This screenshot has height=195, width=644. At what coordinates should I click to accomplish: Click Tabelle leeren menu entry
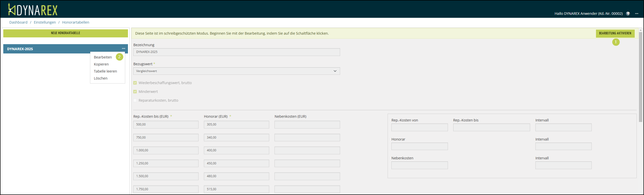(x=105, y=71)
